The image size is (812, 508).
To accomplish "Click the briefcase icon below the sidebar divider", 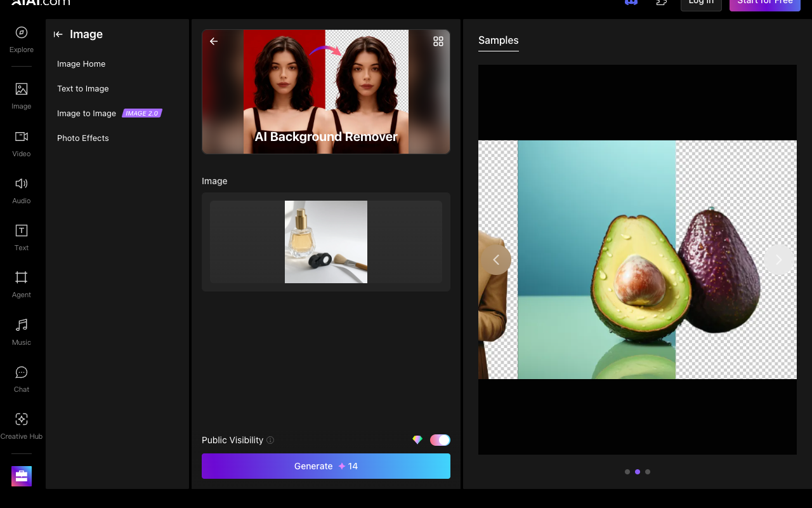I will (x=22, y=476).
